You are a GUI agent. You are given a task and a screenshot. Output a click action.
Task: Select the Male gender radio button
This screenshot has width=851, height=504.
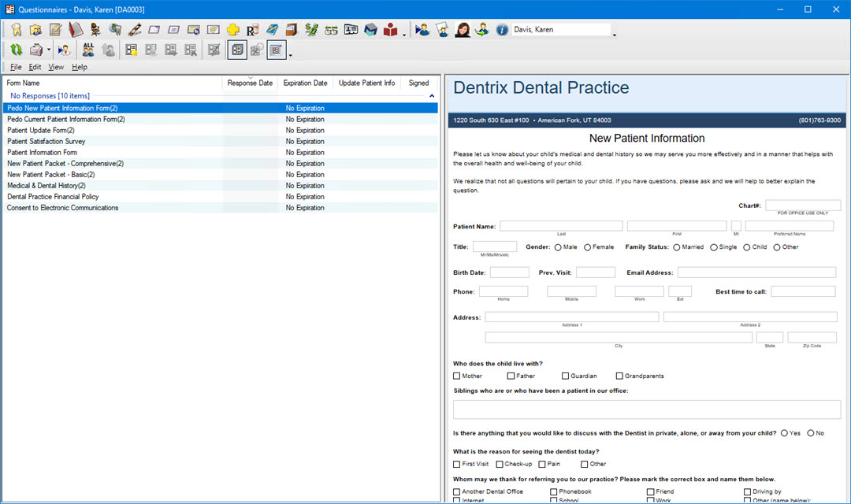(558, 247)
